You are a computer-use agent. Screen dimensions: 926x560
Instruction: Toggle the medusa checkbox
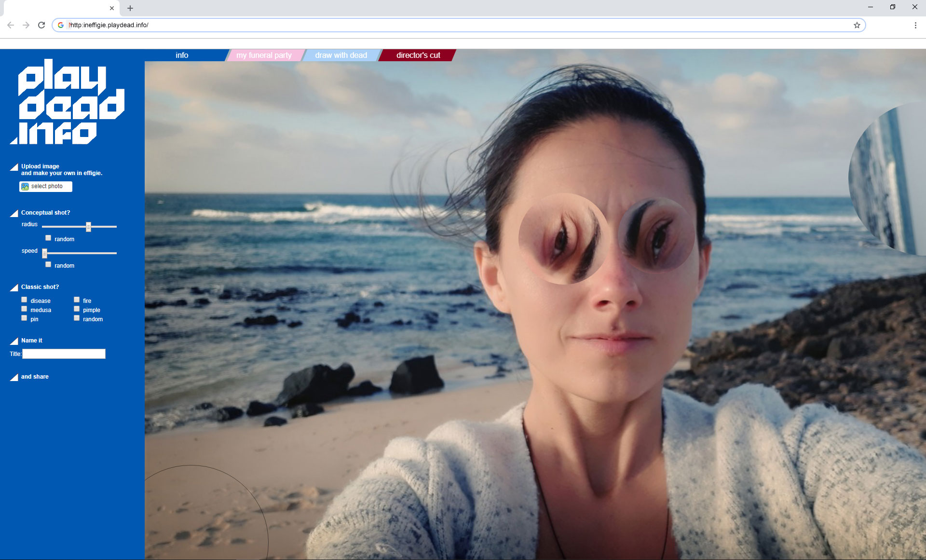[x=24, y=309]
